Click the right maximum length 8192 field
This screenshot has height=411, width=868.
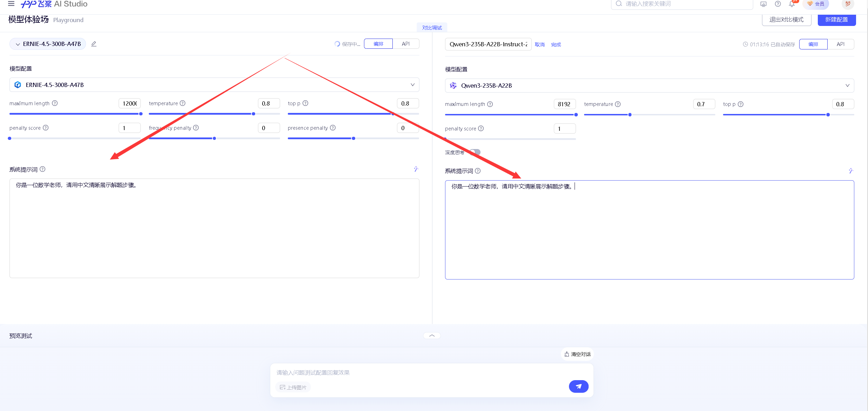click(x=565, y=104)
